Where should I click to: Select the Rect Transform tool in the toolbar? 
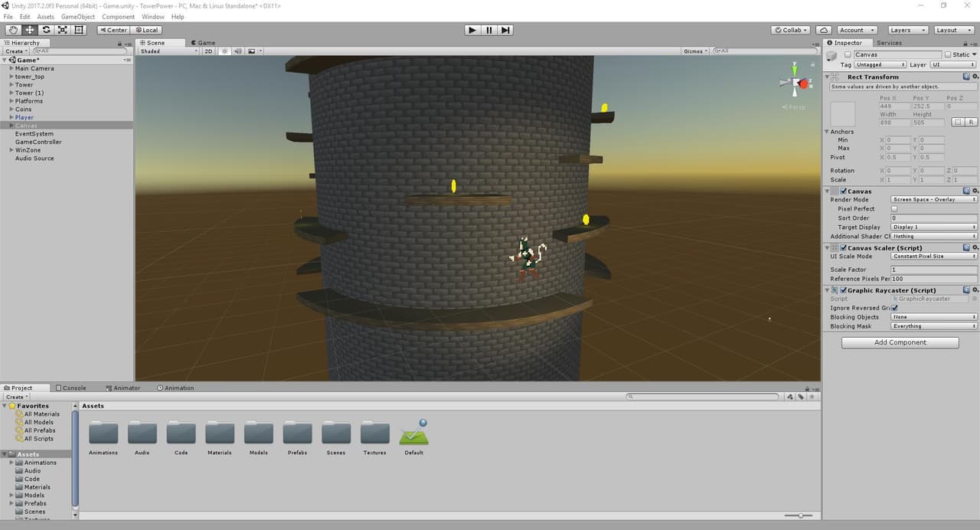(79, 30)
